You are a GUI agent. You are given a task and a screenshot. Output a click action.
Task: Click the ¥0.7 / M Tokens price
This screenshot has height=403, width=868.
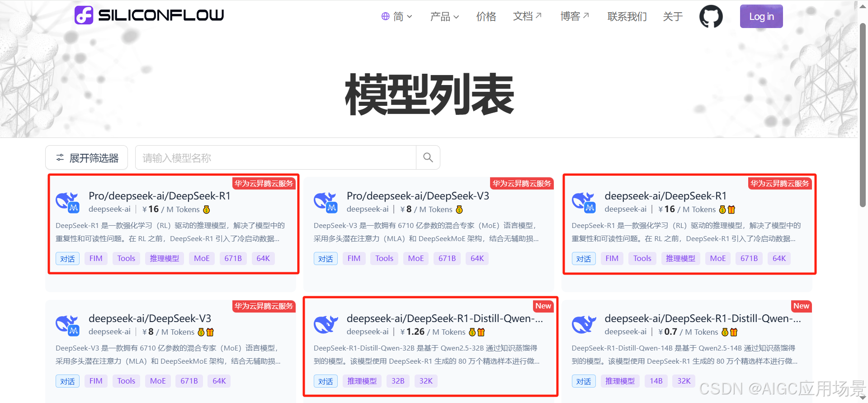tap(688, 332)
